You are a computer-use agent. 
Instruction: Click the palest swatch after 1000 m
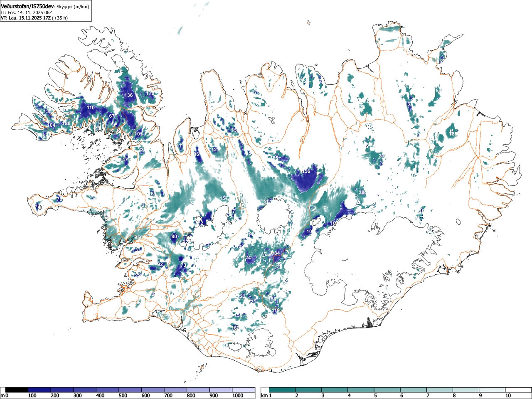click(x=244, y=390)
